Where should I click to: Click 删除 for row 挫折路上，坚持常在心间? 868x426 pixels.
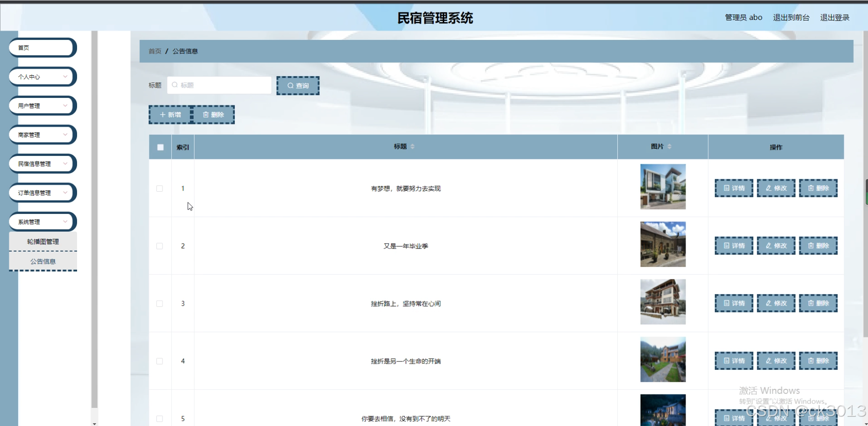coord(818,303)
